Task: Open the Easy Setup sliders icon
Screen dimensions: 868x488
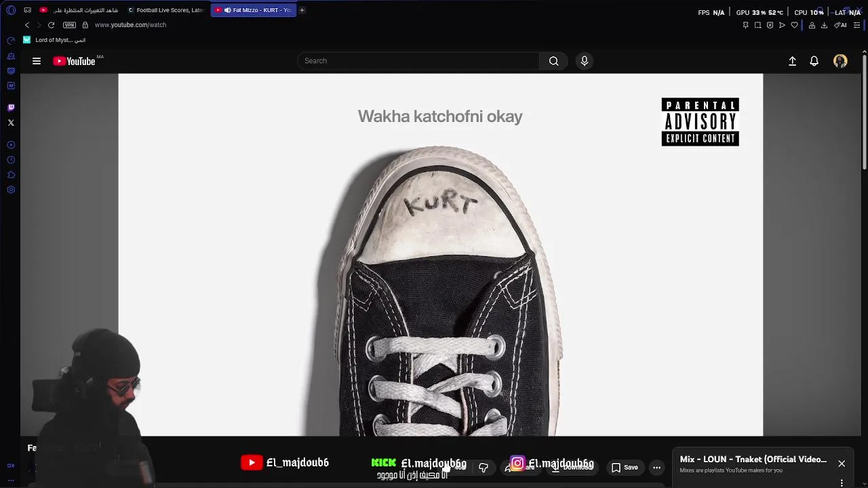Action: [x=856, y=25]
